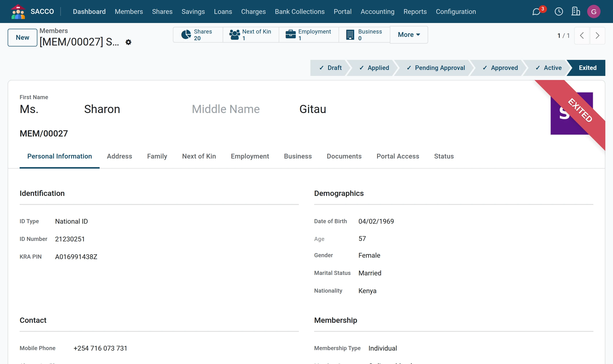Open the Accounting menu

click(x=377, y=11)
